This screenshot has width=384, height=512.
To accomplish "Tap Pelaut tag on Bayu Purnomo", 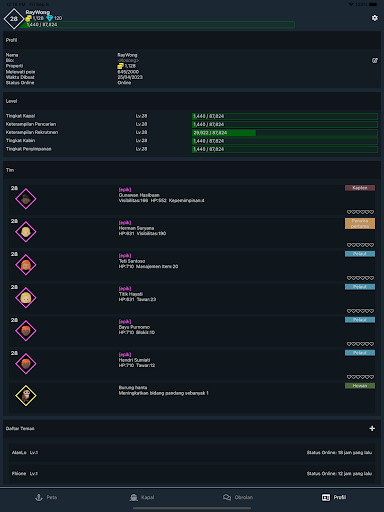I will click(360, 320).
